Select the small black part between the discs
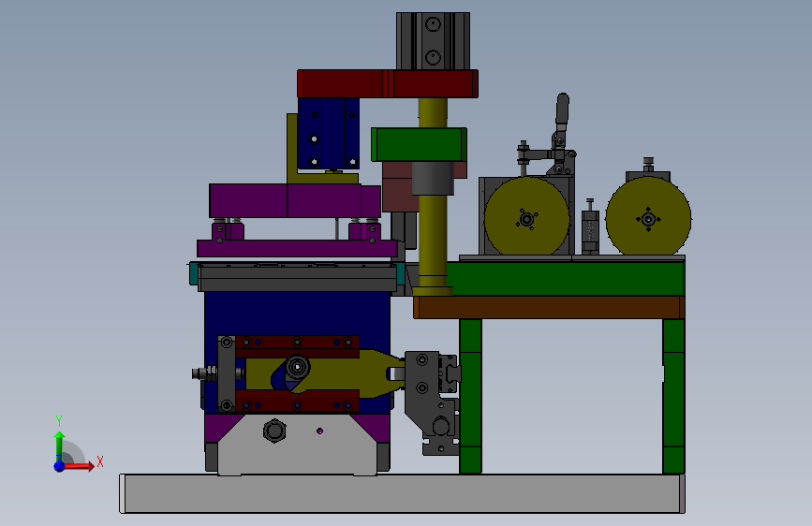The height and width of the screenshot is (526, 812). 590,227
